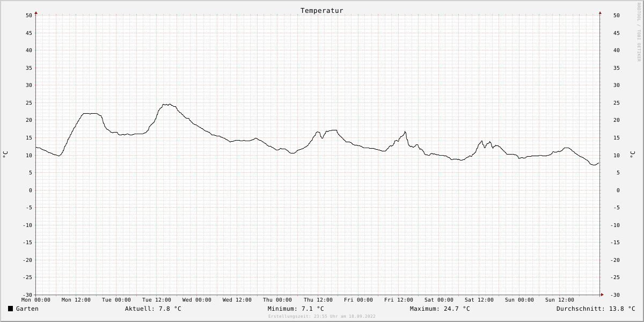The width and height of the screenshot is (644, 322).
Task: Select the "45" label on left axis
Action: (29, 33)
